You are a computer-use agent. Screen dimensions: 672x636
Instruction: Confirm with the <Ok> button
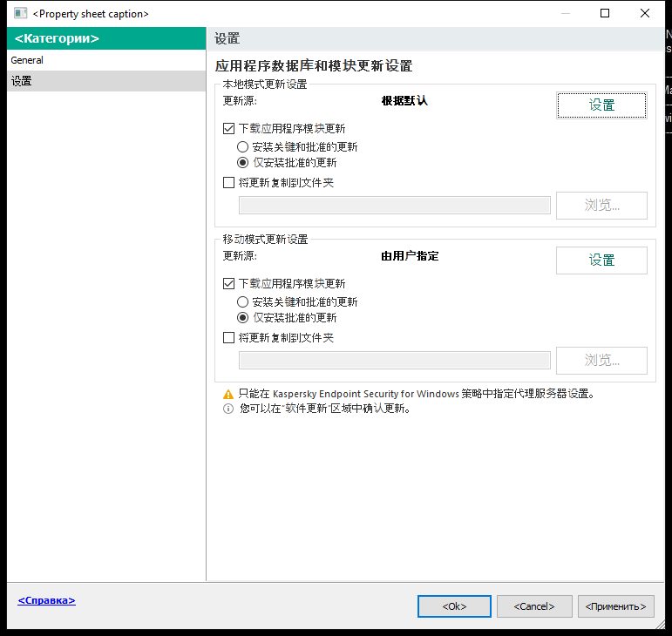[454, 606]
